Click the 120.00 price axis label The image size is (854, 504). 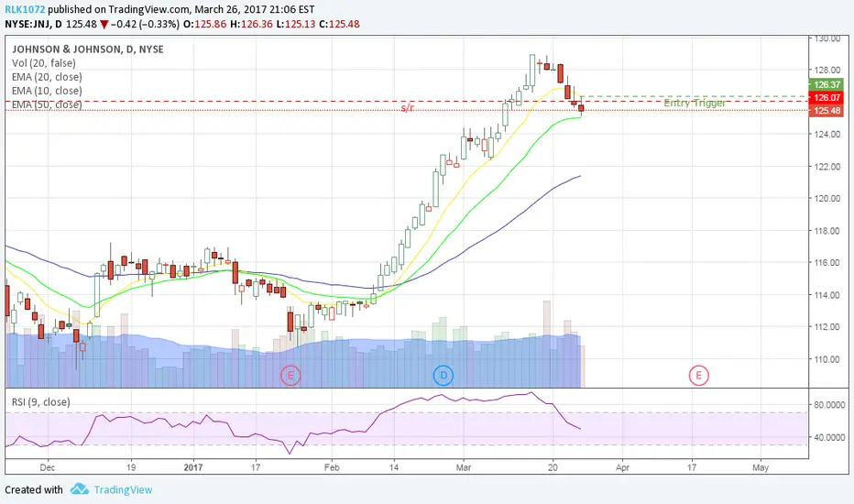pos(827,198)
